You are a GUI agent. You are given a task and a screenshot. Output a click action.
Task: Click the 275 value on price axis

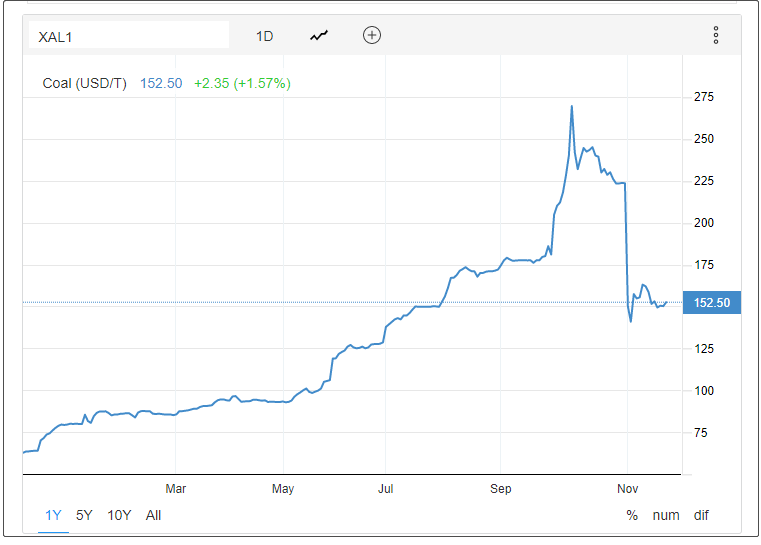(x=703, y=97)
